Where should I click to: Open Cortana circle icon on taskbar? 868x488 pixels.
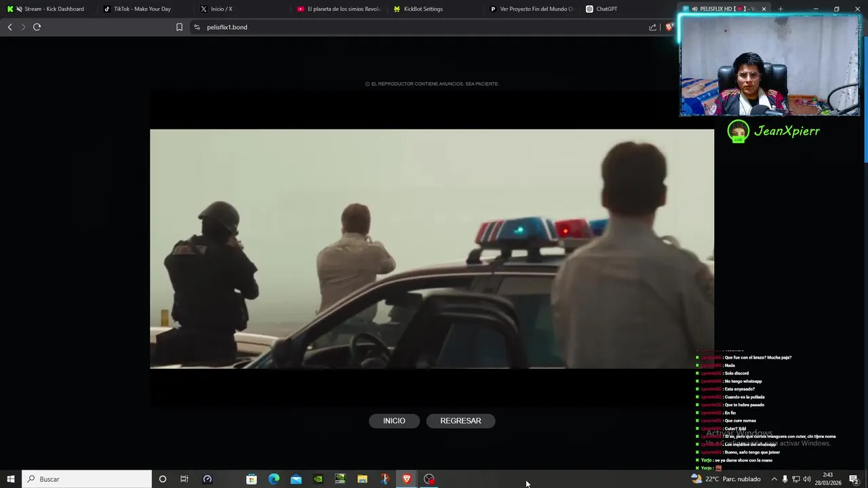162,479
